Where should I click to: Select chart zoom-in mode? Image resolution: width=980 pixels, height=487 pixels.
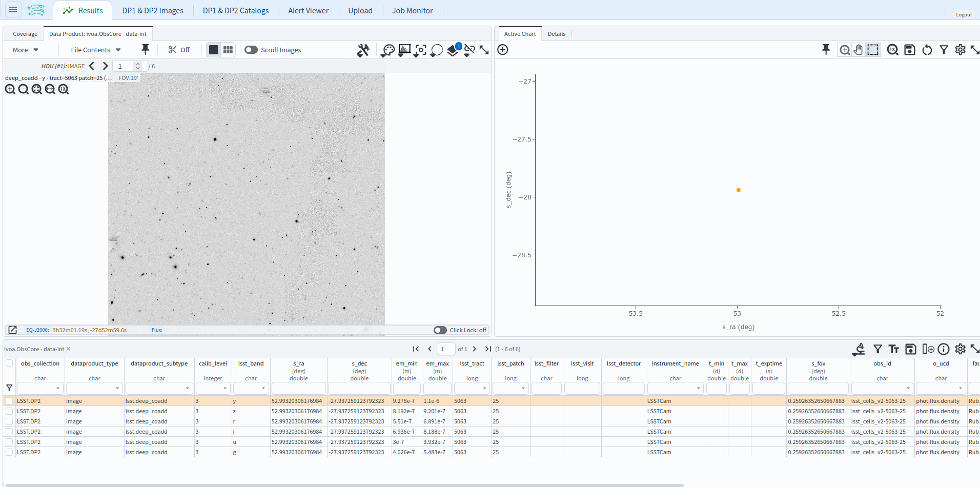(x=845, y=50)
